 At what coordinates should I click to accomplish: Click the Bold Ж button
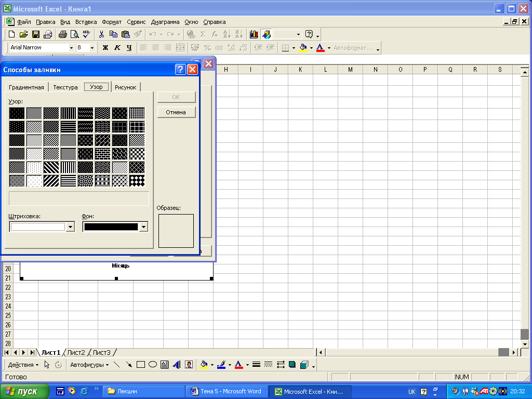[105, 48]
